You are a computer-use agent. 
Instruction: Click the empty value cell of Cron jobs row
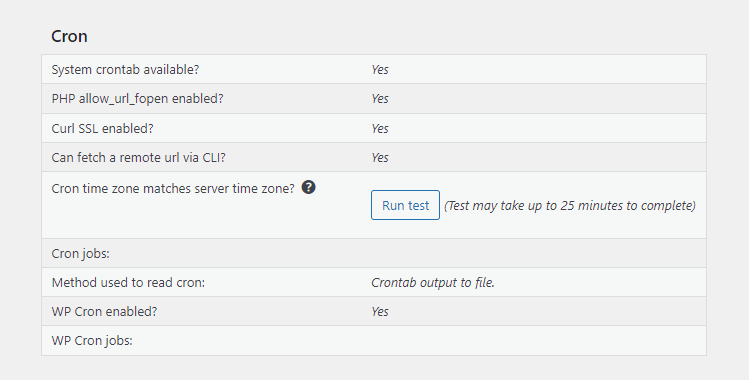[x=534, y=253]
